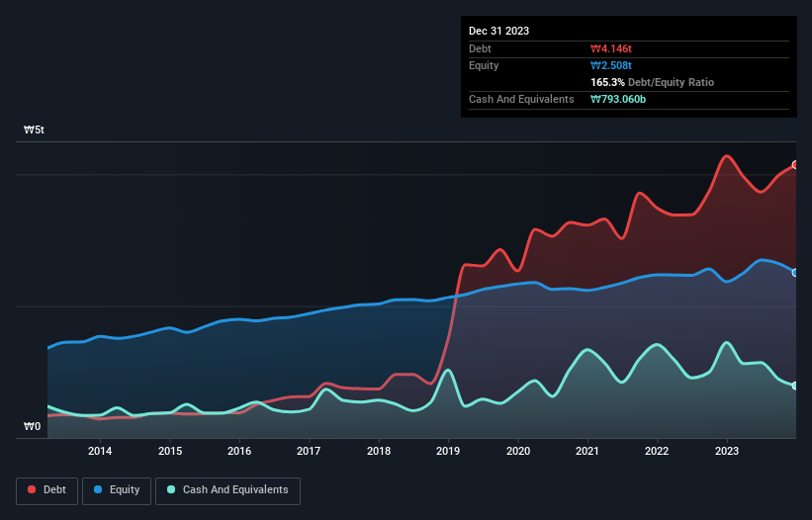Click the 2018 x-axis label
This screenshot has height=520, width=812.
pos(379,451)
